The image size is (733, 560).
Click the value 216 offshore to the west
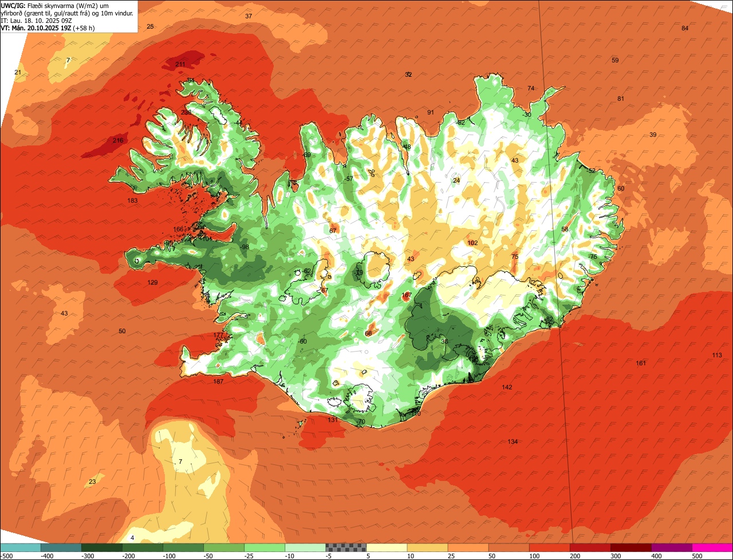coord(118,140)
